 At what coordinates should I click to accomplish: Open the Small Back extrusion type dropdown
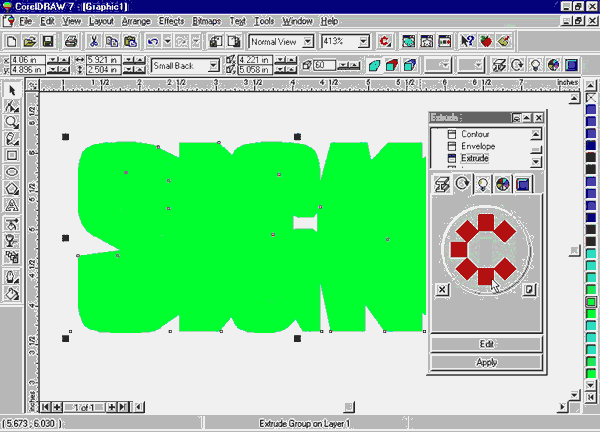click(x=214, y=66)
